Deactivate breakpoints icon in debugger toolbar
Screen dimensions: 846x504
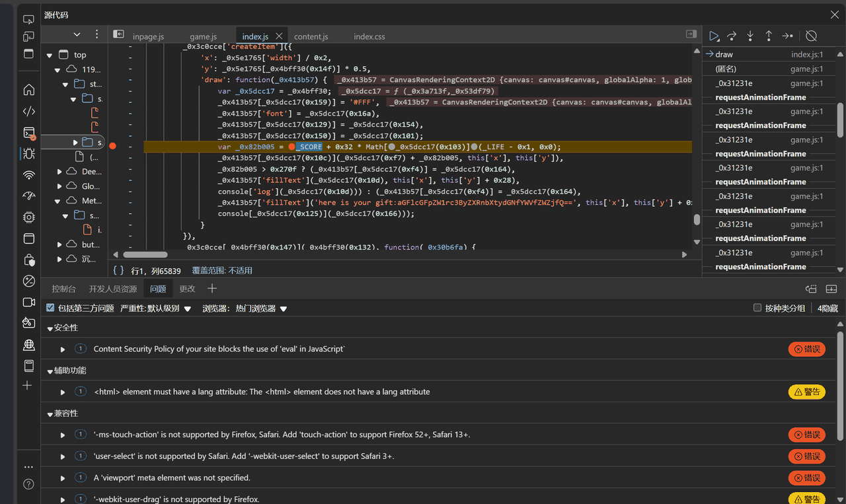812,36
